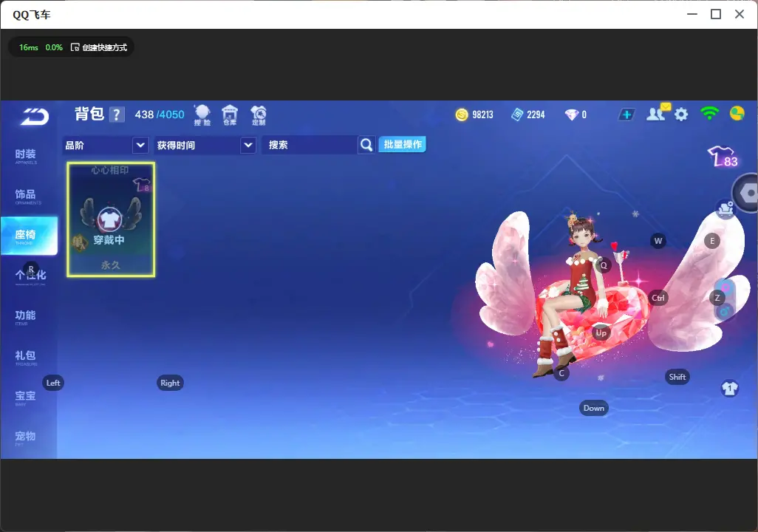758x532 pixels.
Task: Select the female gender toggle
Action: 725,288
